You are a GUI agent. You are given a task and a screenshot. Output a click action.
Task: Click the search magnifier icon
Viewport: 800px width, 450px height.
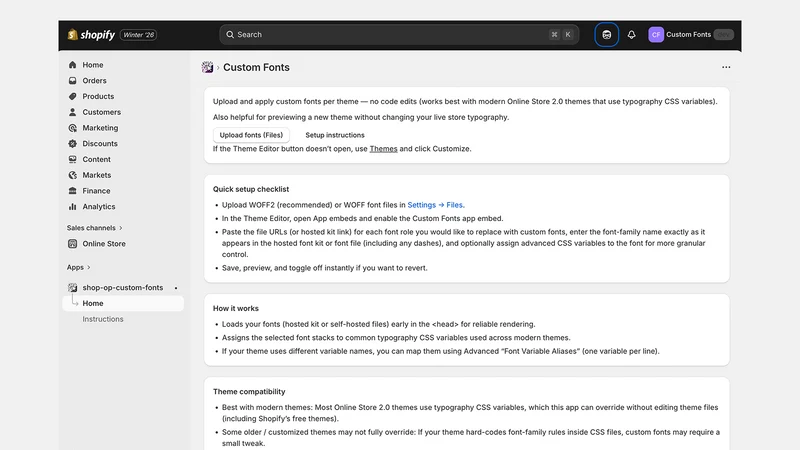230,35
